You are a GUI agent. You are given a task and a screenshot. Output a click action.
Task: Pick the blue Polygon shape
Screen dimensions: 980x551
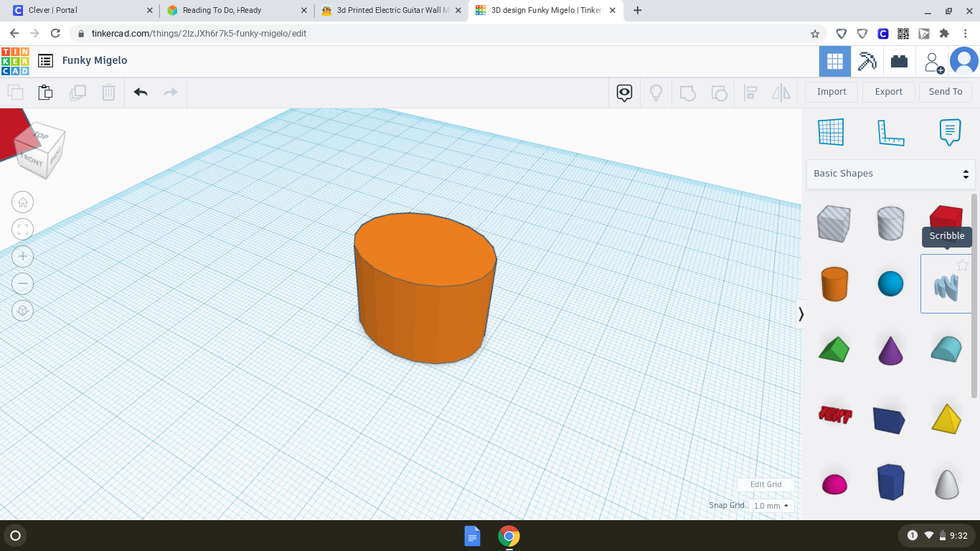tap(890, 482)
